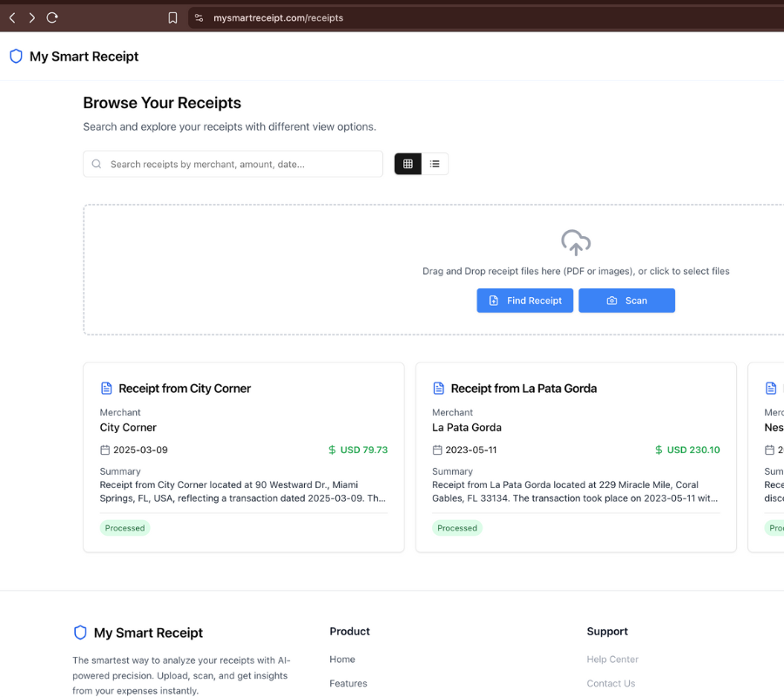Reload the page with refresh icon
The width and height of the screenshot is (784, 697).
pos(52,17)
